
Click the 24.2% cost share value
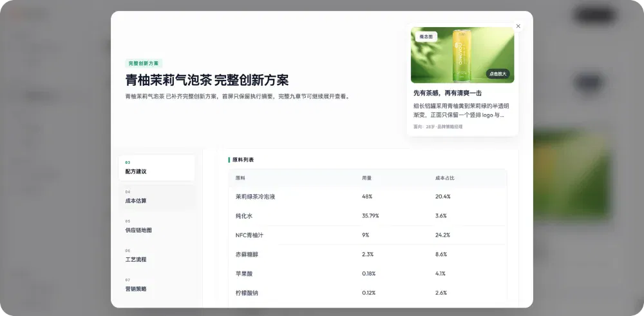click(x=443, y=235)
